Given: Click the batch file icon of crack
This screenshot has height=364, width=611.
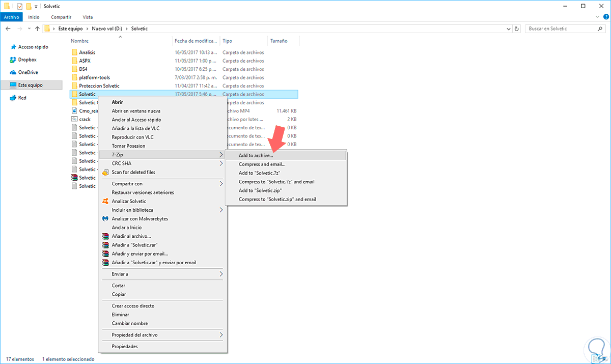Looking at the screenshot, I should 74,119.
